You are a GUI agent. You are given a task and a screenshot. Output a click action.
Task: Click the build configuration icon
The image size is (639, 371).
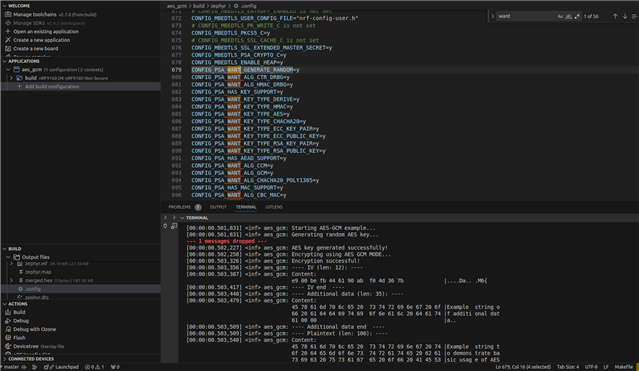click(x=19, y=78)
